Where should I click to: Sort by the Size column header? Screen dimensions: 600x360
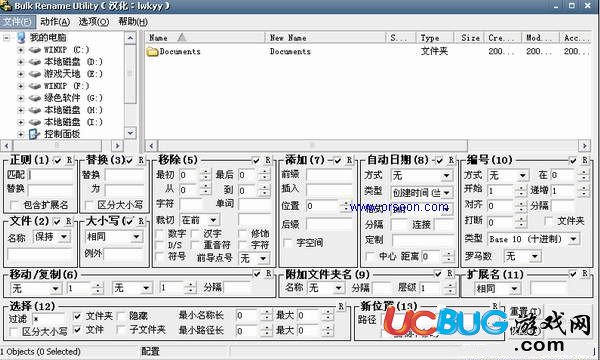[x=470, y=37]
